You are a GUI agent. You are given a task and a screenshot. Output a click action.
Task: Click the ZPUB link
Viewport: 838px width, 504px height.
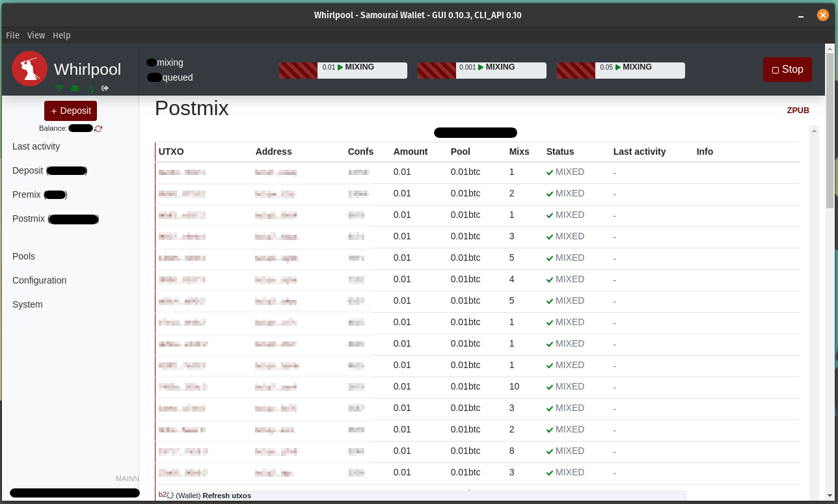[x=798, y=111]
